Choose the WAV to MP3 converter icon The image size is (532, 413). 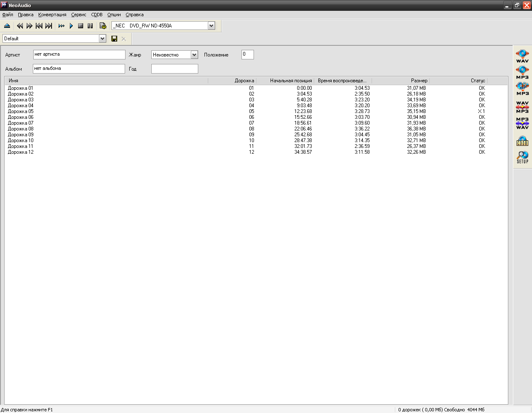pyautogui.click(x=522, y=107)
